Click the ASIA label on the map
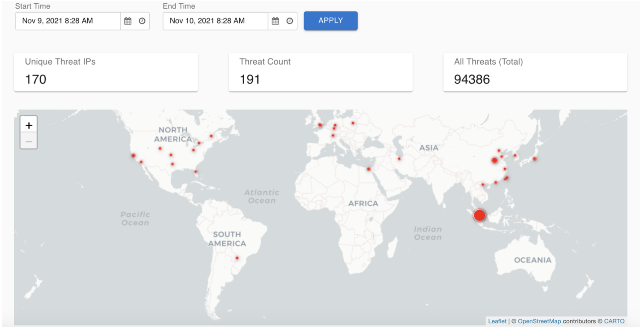 coord(429,148)
